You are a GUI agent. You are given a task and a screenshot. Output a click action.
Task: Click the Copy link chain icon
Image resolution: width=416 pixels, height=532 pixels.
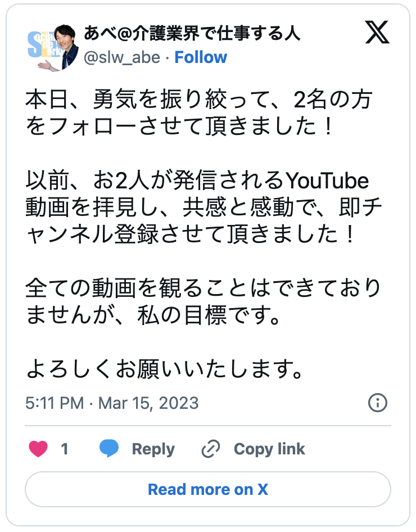[211, 449]
